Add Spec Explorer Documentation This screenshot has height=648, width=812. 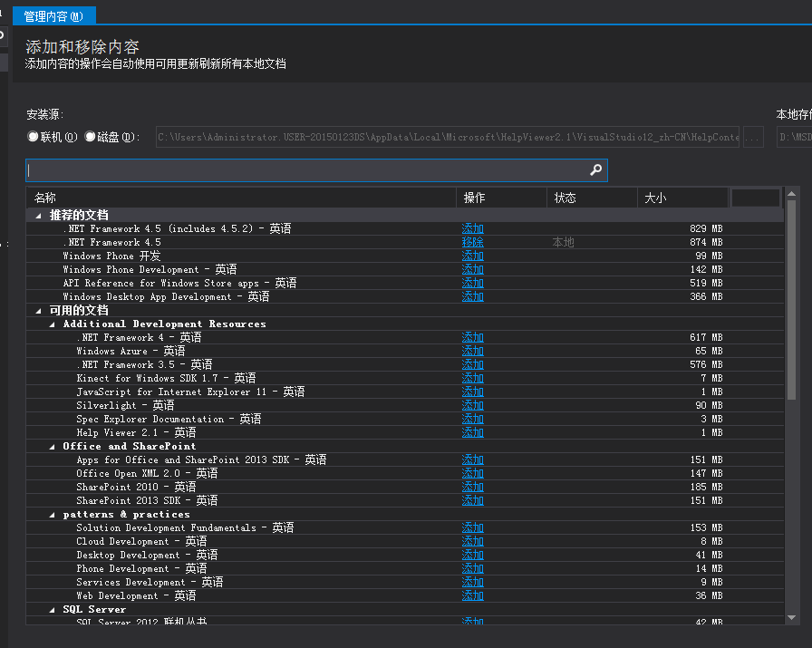472,419
